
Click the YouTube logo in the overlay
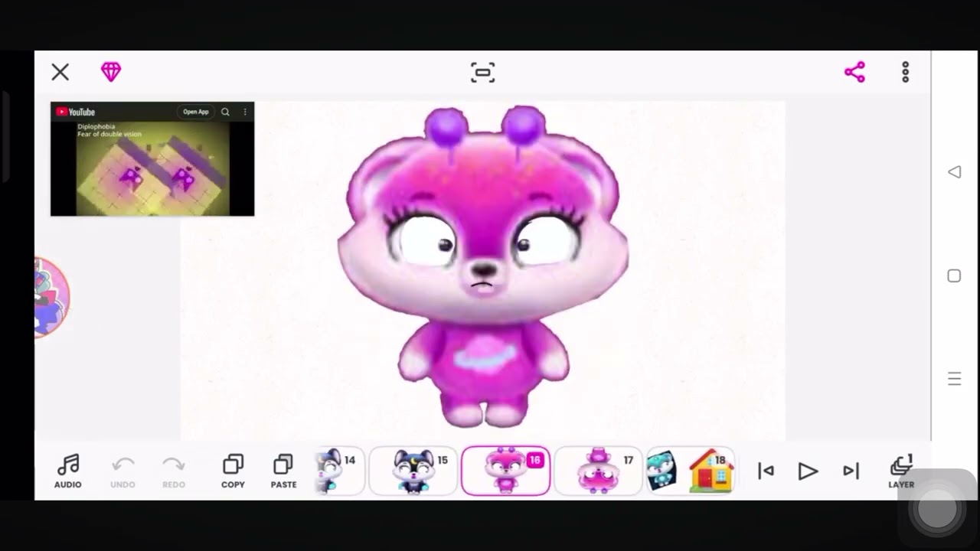tap(75, 112)
